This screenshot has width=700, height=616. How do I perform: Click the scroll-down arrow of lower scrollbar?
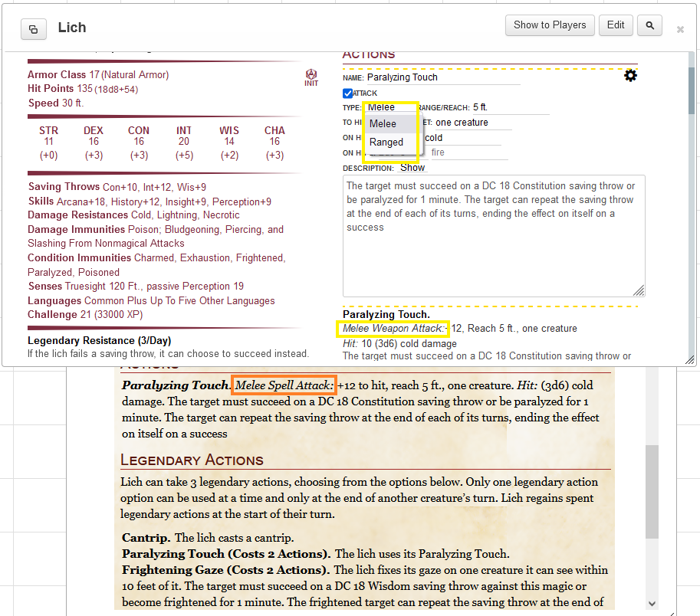(x=652, y=603)
